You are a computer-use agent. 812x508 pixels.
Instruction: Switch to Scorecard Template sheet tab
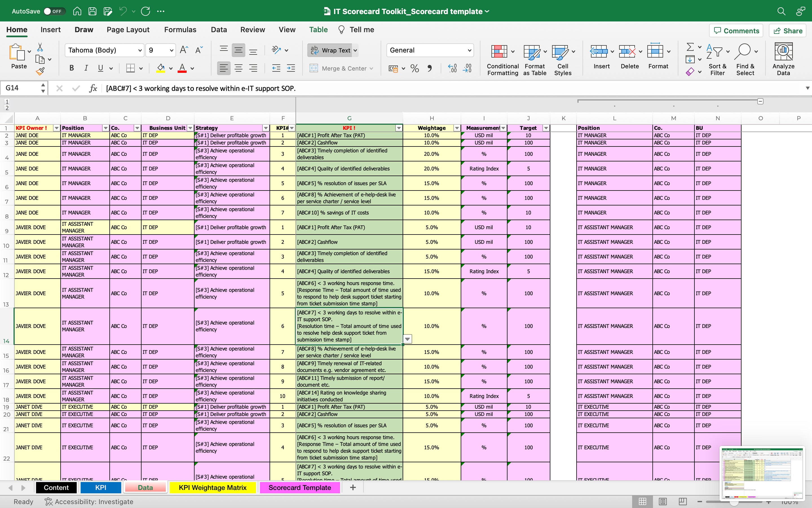click(300, 487)
